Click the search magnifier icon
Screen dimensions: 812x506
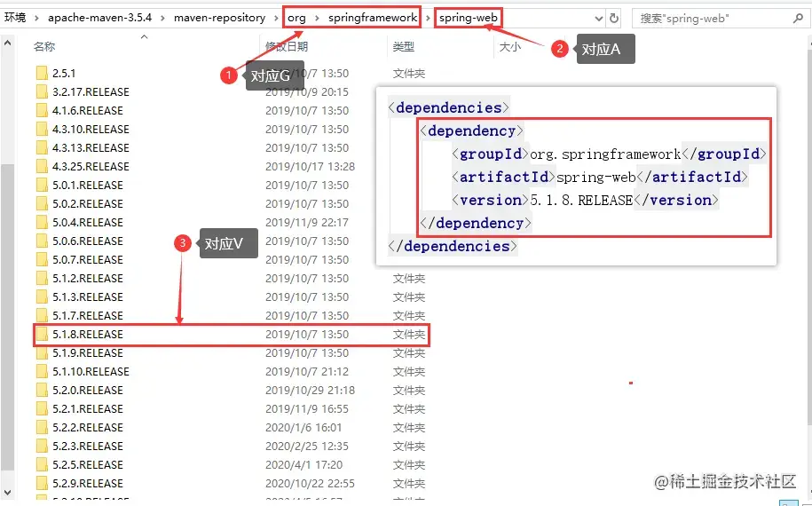point(798,18)
